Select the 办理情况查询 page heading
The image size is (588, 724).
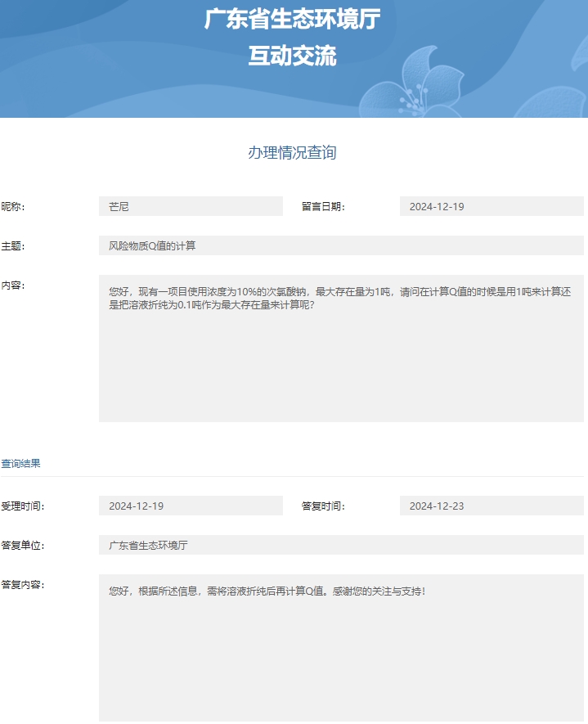click(x=292, y=153)
